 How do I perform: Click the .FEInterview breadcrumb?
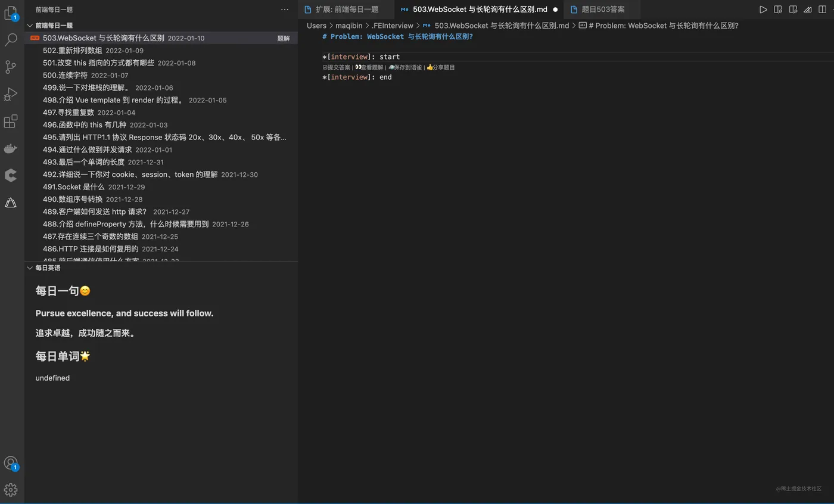tap(392, 26)
